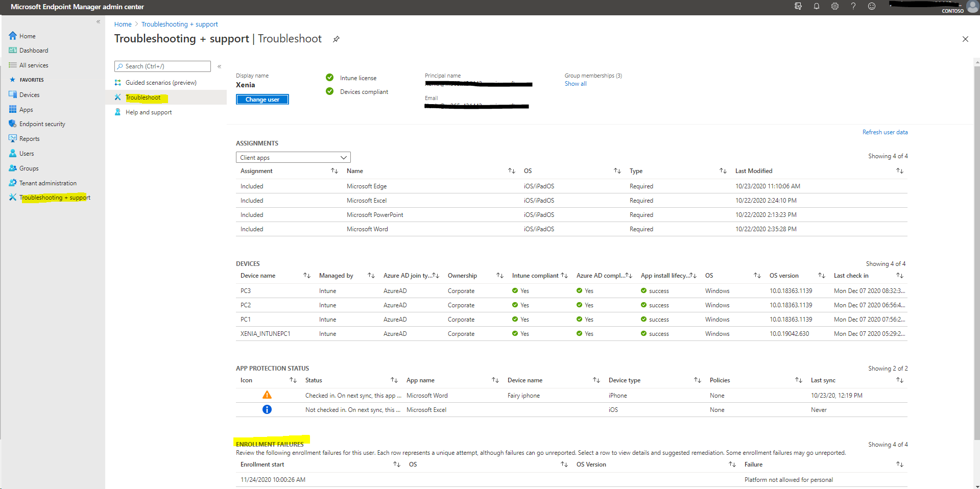Click the Troubleshooting + support breadcrumb link

180,24
